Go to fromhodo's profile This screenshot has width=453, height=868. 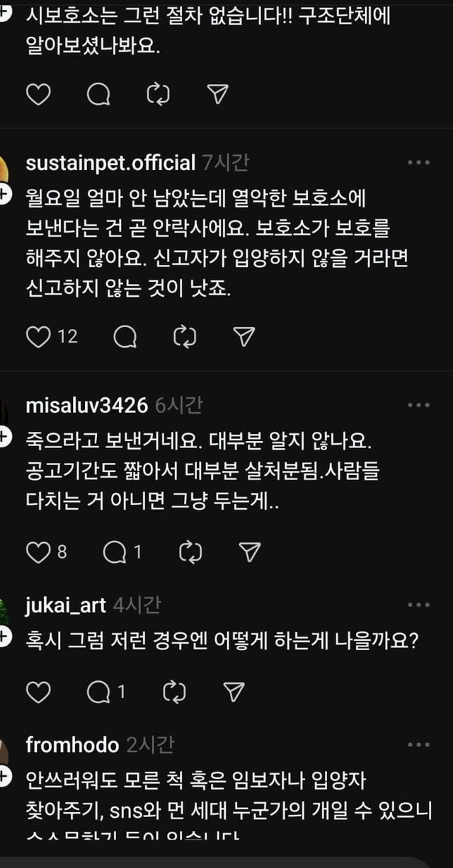tap(71, 745)
